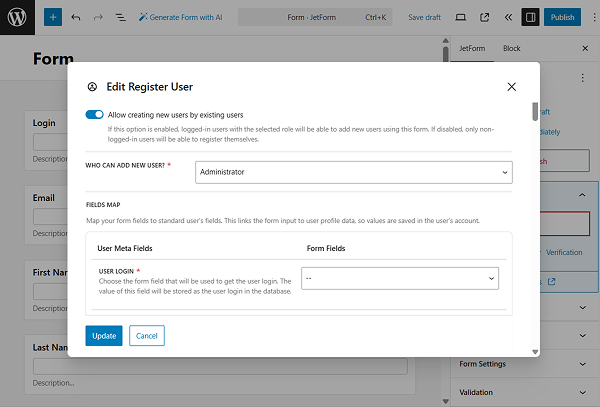Undo the last change

tap(76, 17)
